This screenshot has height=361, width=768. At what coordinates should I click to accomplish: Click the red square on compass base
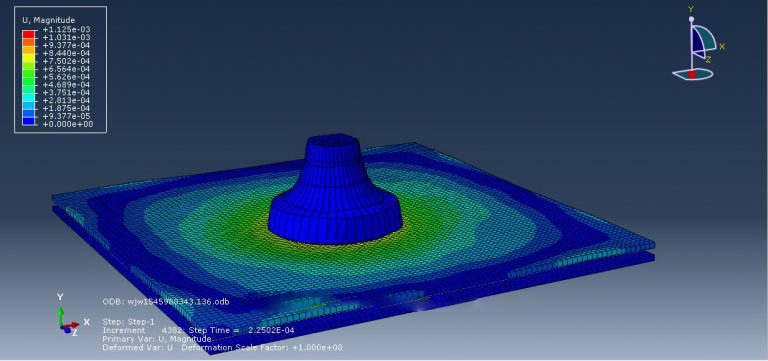pyautogui.click(x=692, y=74)
